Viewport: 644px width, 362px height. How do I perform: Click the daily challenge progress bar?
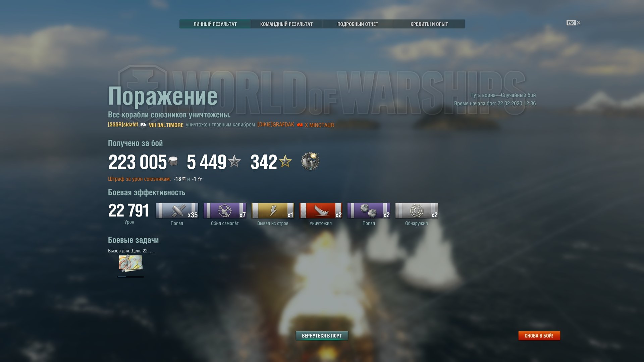131,277
